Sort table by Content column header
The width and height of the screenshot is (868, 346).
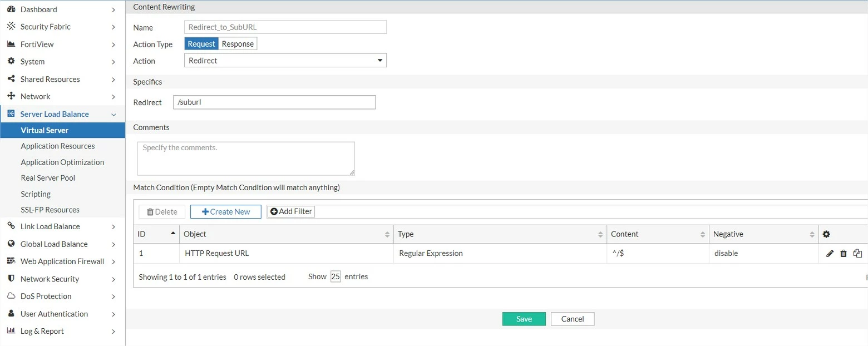coord(658,234)
